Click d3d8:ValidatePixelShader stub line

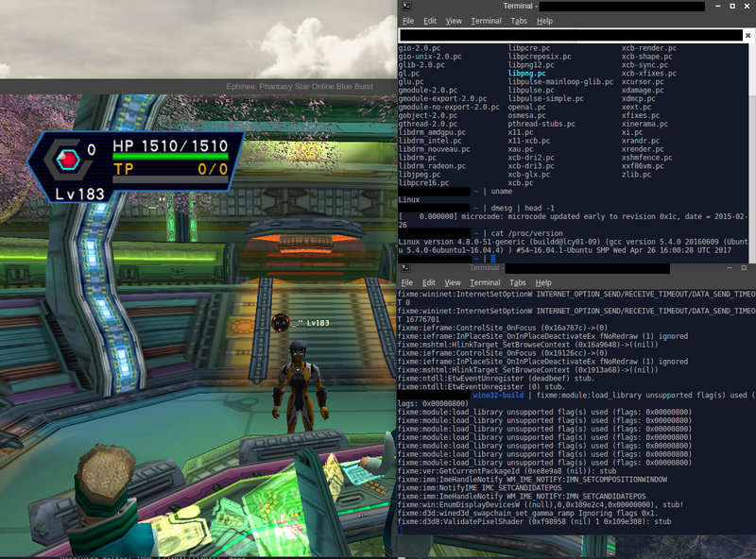point(534,521)
